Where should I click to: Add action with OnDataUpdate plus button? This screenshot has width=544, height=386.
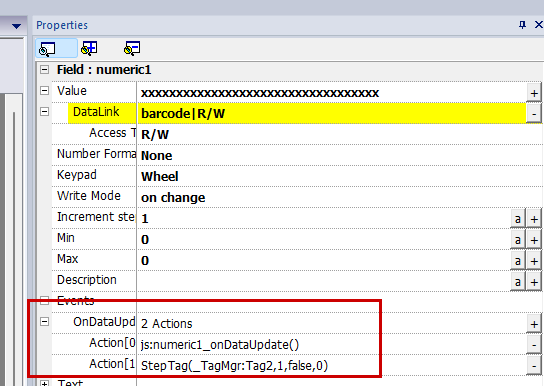click(534, 324)
